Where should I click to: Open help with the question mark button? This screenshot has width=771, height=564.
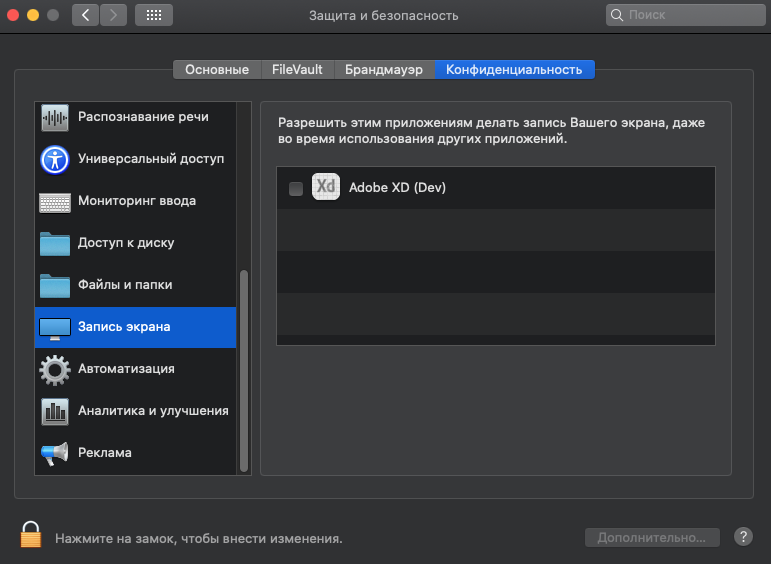pyautogui.click(x=743, y=537)
